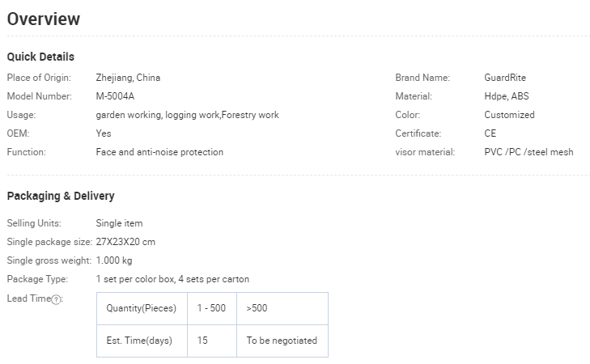Click the GuardRite brand name
This screenshot has height=364, width=590.
[x=505, y=78]
